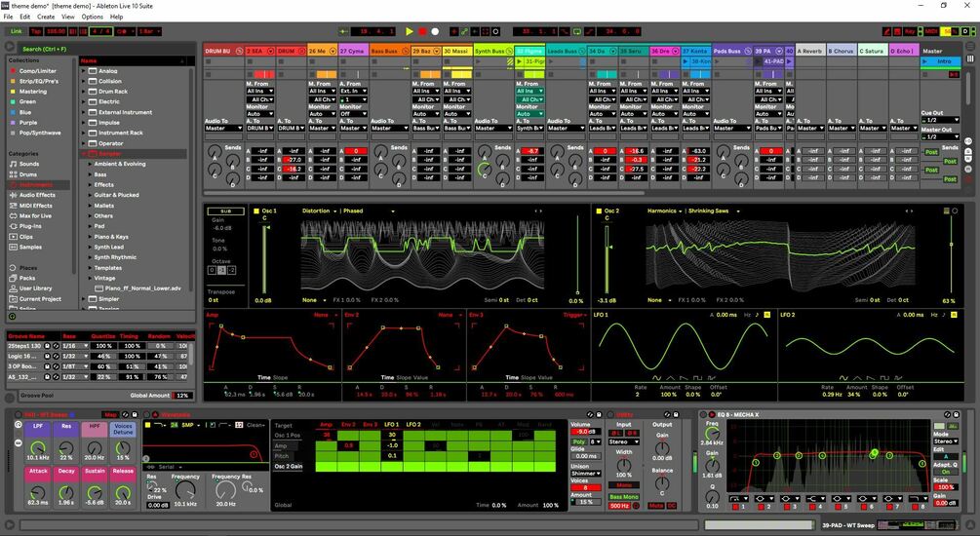Toggle Bass Mono in Utility device

coord(624,497)
